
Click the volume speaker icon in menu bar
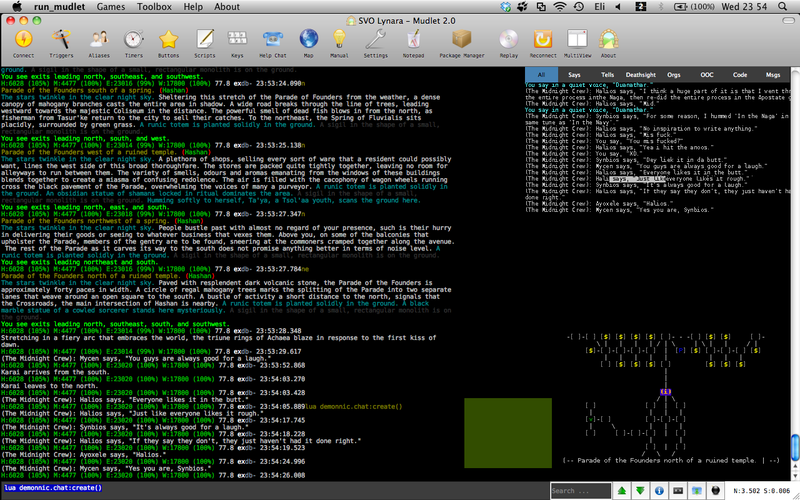coord(618,7)
